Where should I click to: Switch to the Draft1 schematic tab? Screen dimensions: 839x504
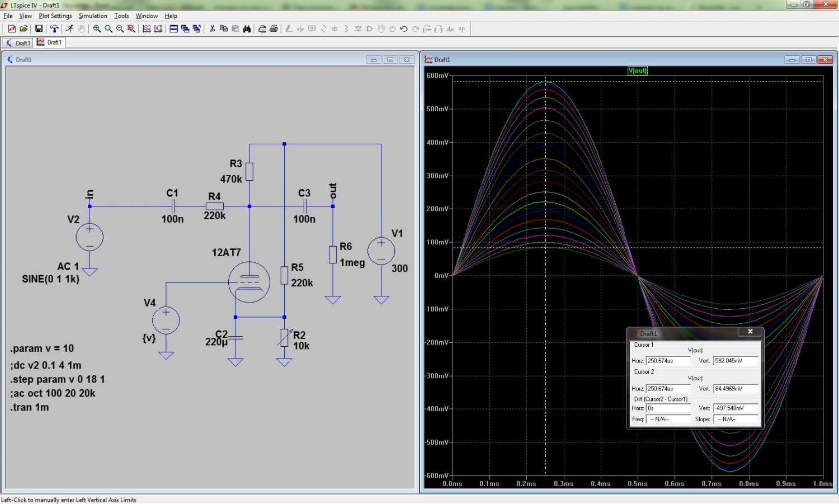18,43
